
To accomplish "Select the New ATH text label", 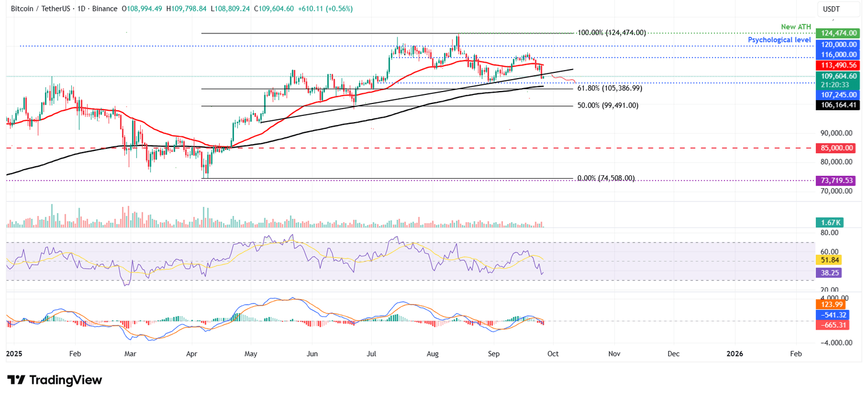I will point(795,26).
